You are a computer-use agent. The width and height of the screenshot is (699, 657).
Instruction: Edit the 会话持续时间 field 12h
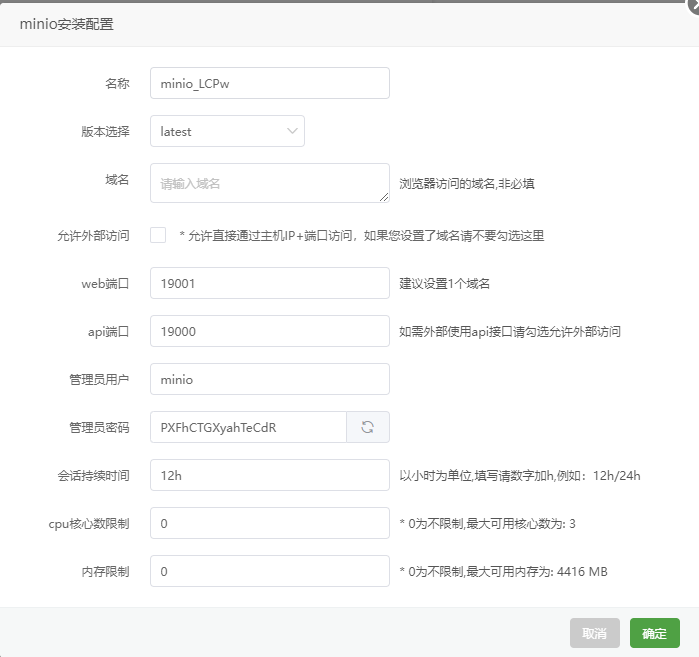270,475
